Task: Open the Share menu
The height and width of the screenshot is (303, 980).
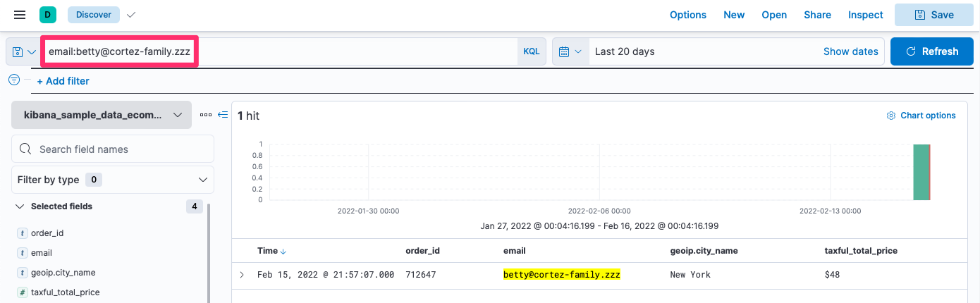Action: [x=817, y=15]
